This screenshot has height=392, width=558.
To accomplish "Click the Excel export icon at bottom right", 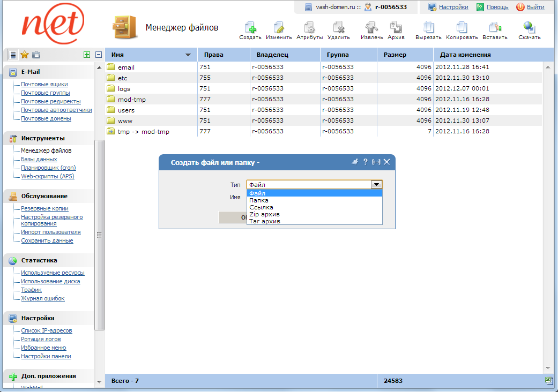I will coord(548,380).
